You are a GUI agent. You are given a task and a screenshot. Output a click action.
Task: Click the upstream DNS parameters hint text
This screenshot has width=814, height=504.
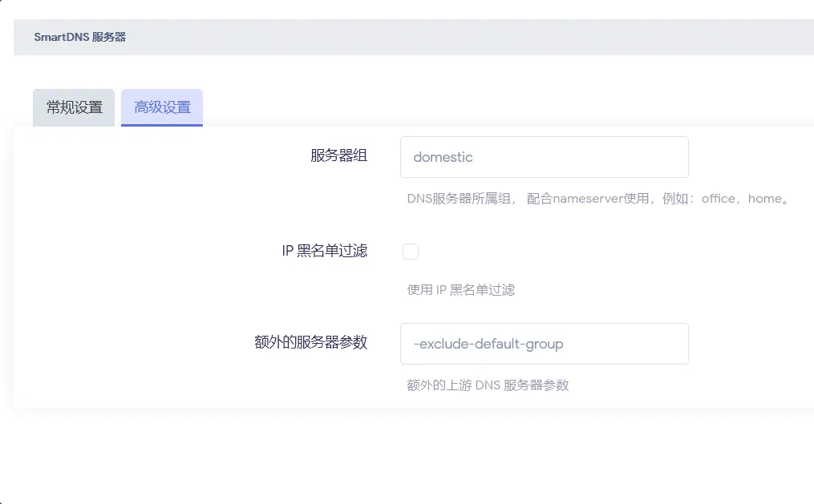(x=486, y=385)
